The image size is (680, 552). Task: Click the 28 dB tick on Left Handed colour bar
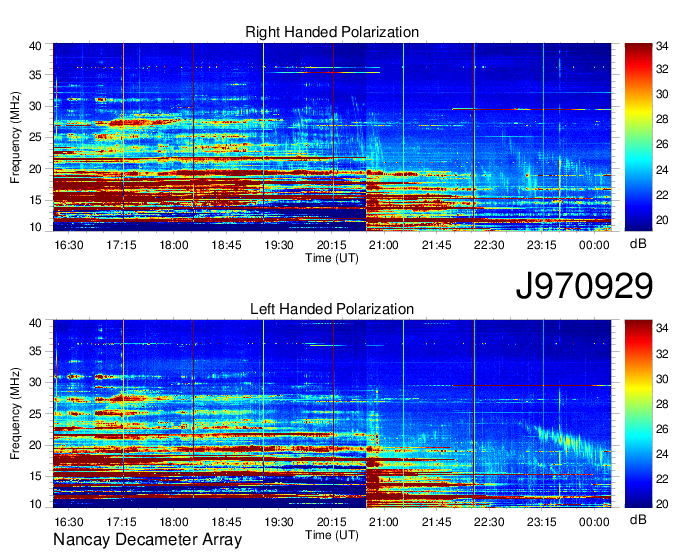coord(662,404)
